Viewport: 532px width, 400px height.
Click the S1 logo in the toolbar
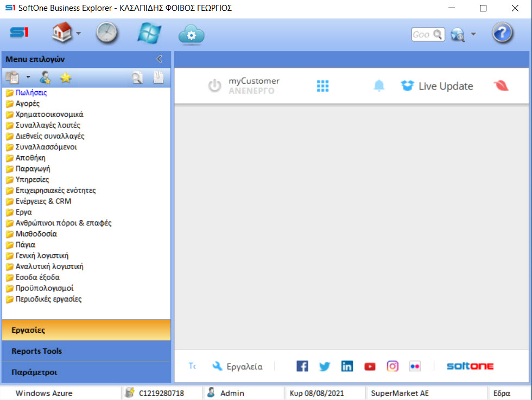click(x=19, y=33)
